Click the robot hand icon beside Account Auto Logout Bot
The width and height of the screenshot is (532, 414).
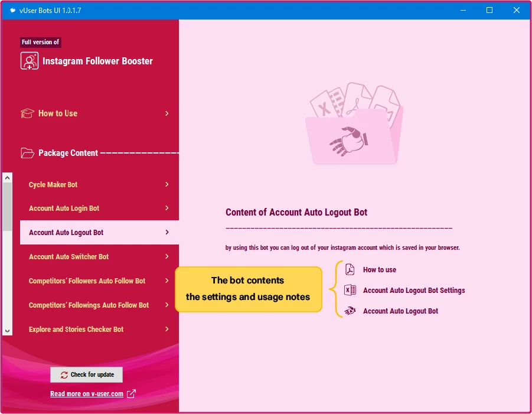350,311
